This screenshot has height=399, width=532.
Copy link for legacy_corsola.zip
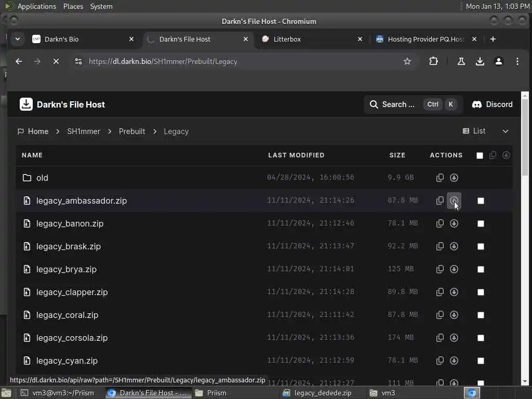pos(440,338)
